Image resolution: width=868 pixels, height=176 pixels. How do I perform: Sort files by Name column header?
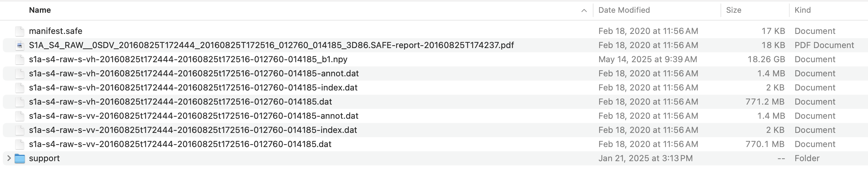click(40, 10)
